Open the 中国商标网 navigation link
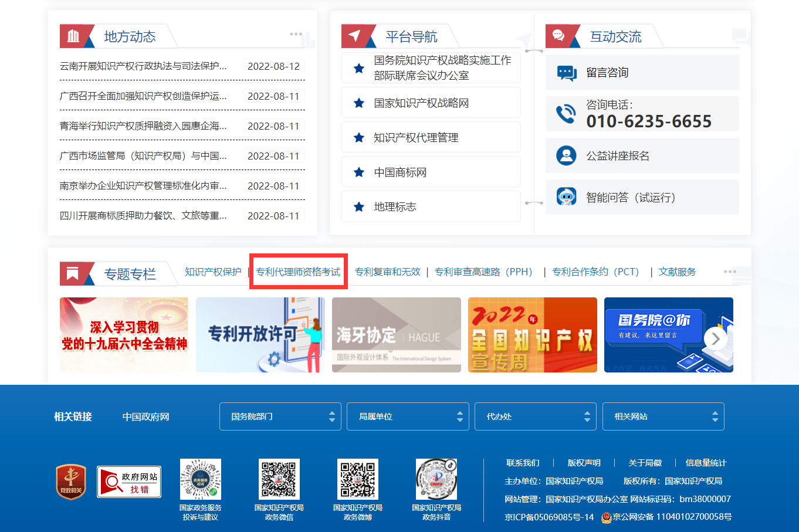This screenshot has height=532, width=799. tap(400, 171)
